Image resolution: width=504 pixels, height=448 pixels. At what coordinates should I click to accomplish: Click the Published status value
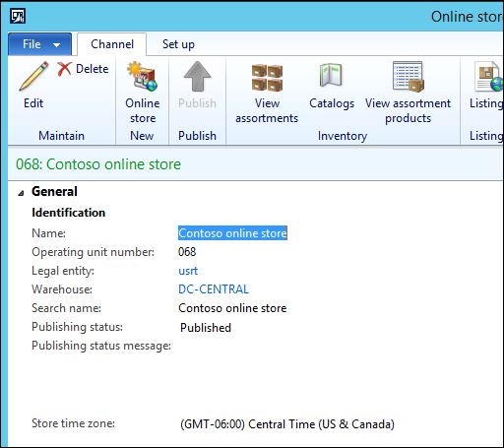click(206, 327)
